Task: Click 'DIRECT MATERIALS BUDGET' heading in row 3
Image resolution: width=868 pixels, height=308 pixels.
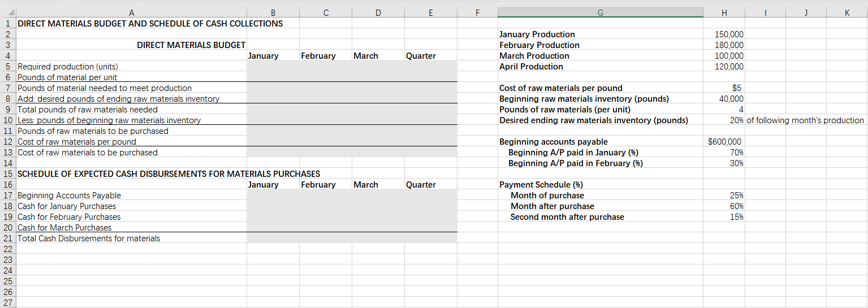Action: point(191,45)
